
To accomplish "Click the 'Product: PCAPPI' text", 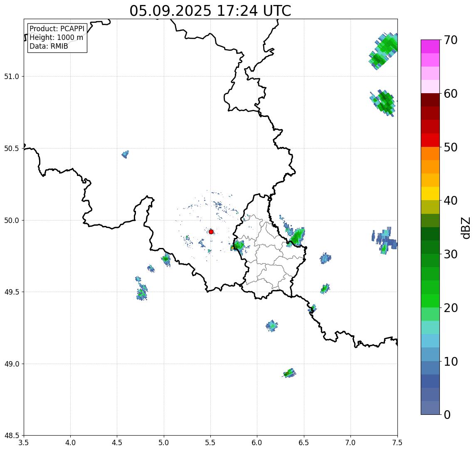I will pos(57,29).
